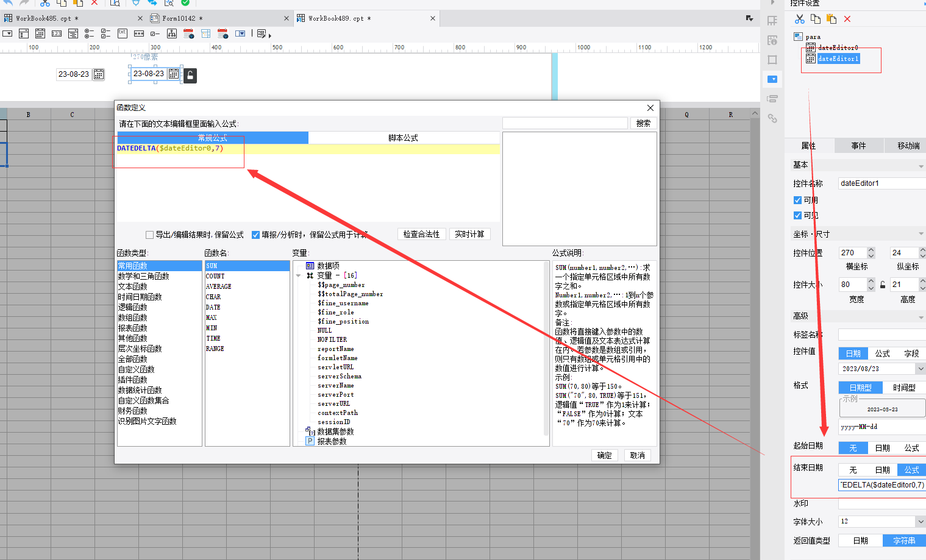Click the form edit icon in the toolbar
This screenshot has height=560, width=926.
(x=262, y=34)
